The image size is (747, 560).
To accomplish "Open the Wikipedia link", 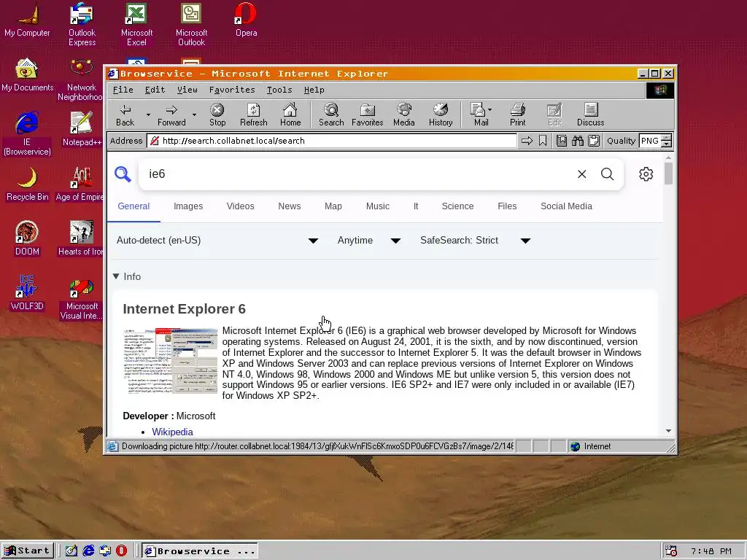I will (x=172, y=432).
